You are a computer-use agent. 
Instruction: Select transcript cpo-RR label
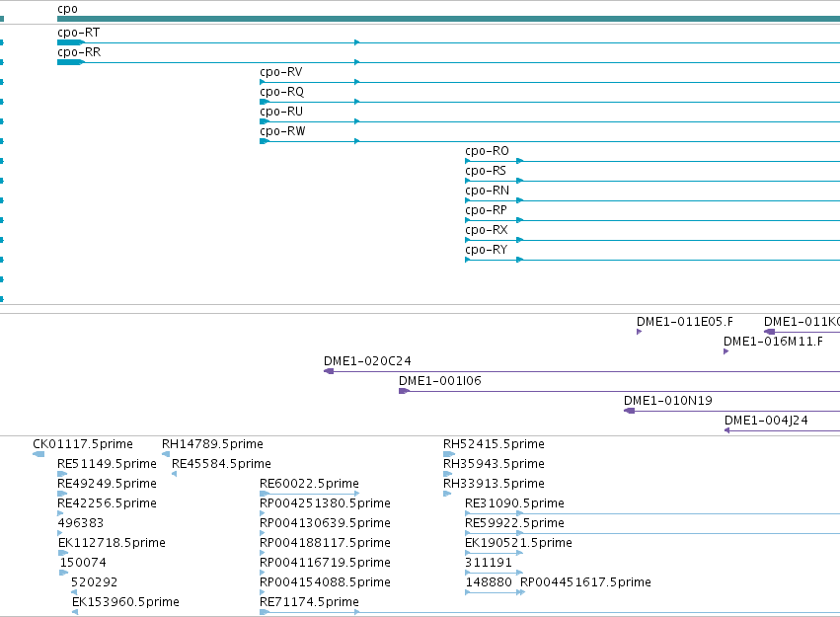coord(79,52)
